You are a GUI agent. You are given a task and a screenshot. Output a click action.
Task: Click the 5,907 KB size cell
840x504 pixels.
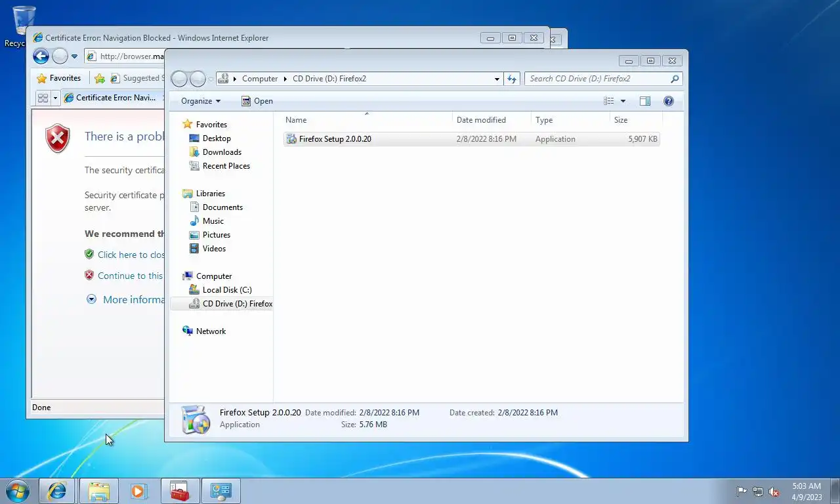pos(642,139)
